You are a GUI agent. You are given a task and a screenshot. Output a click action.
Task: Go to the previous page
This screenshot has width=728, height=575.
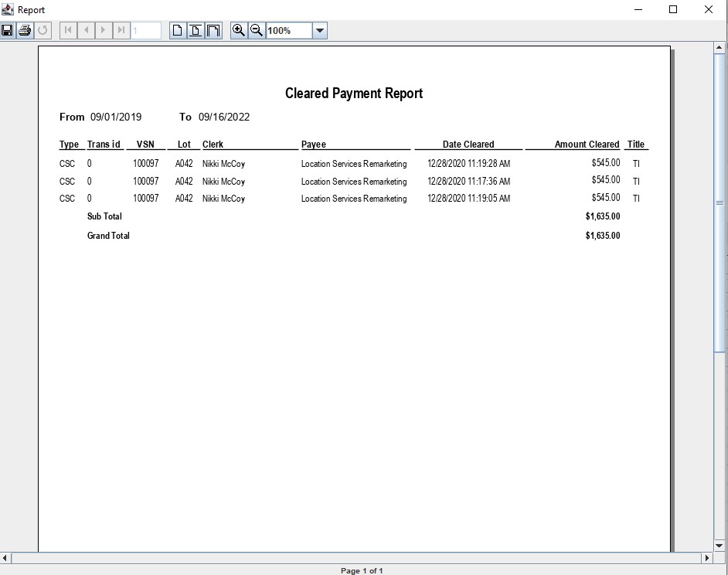click(x=86, y=31)
